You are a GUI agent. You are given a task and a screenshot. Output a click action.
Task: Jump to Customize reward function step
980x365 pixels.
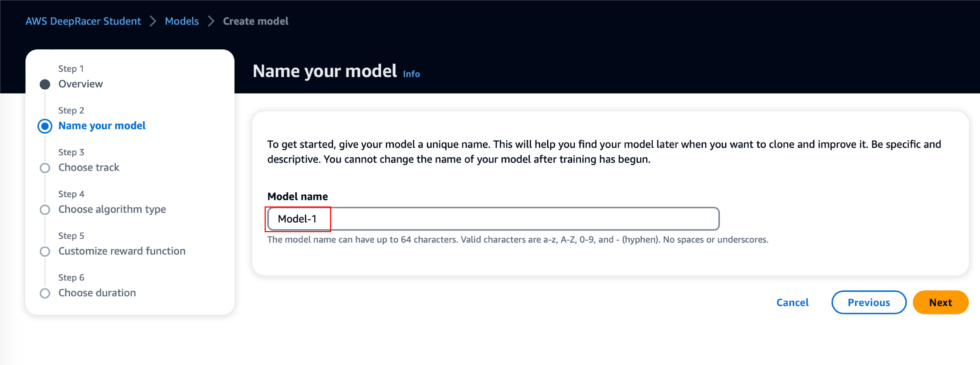(122, 251)
